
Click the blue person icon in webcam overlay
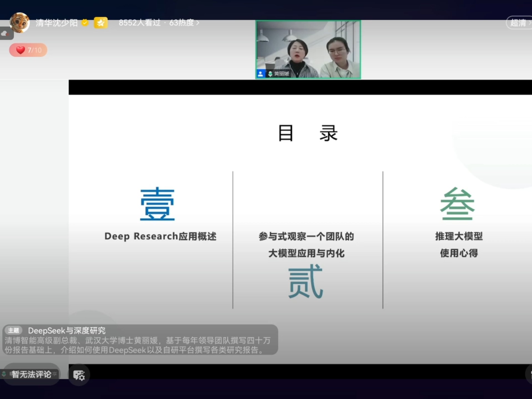point(260,74)
